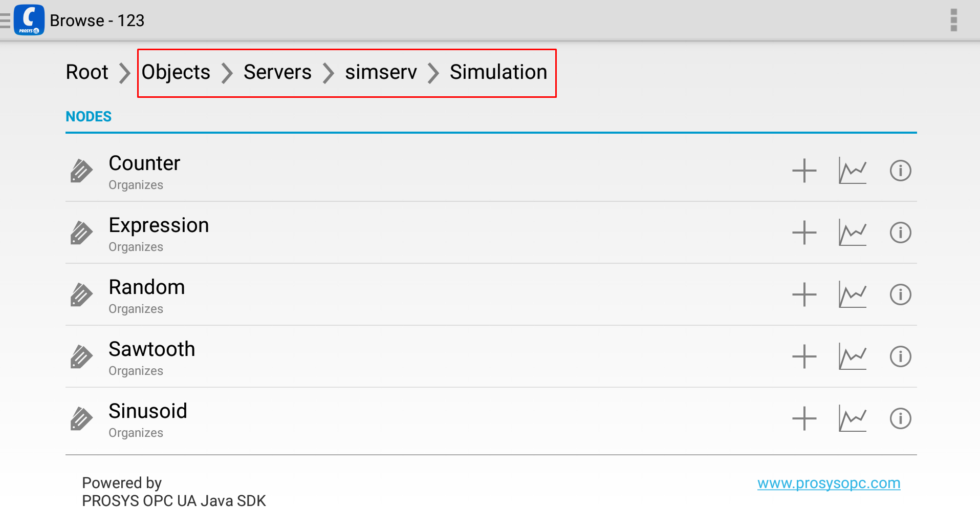The image size is (980, 526).
Task: Browse into the Expression node
Action: pyautogui.click(x=159, y=225)
